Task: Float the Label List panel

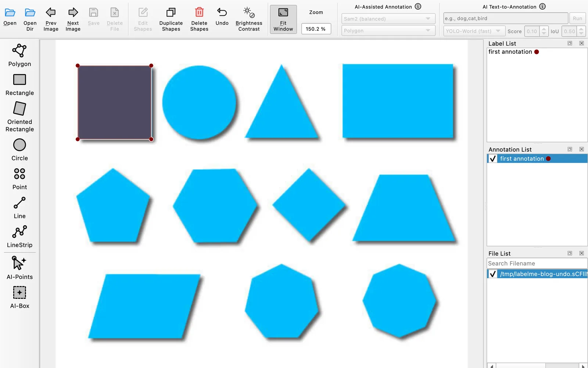Action: [x=570, y=43]
